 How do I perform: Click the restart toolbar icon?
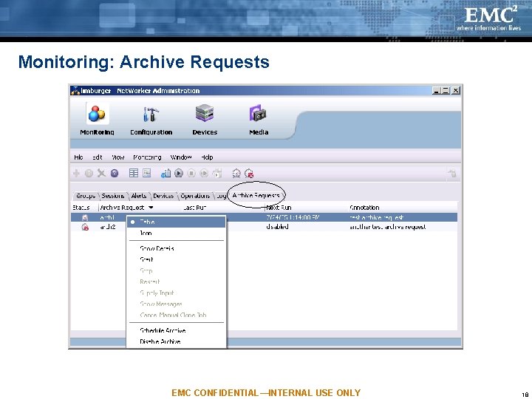pos(204,174)
